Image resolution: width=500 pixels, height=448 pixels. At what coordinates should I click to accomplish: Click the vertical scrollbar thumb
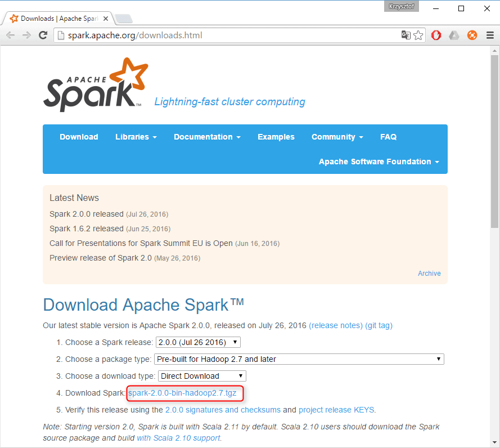(494, 141)
